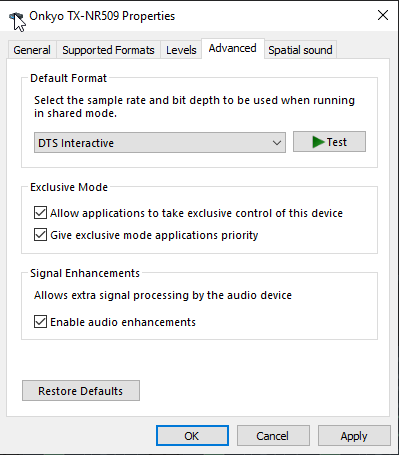The height and width of the screenshot is (455, 399).
Task: Select the Advanced tab
Action: 233,48
